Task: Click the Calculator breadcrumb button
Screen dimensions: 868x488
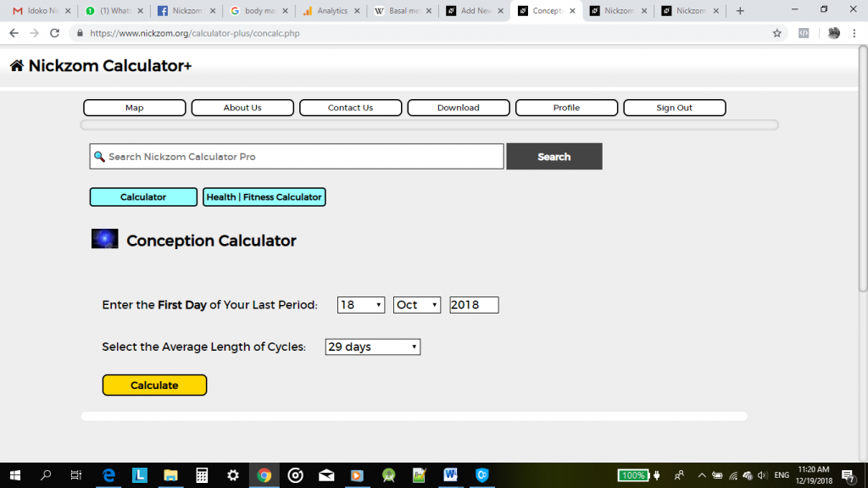Action: (x=143, y=197)
